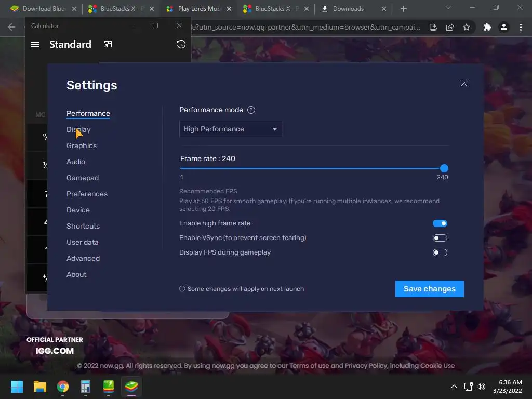
Task: Open the Chrome profile avatar icon
Action: pyautogui.click(x=504, y=27)
